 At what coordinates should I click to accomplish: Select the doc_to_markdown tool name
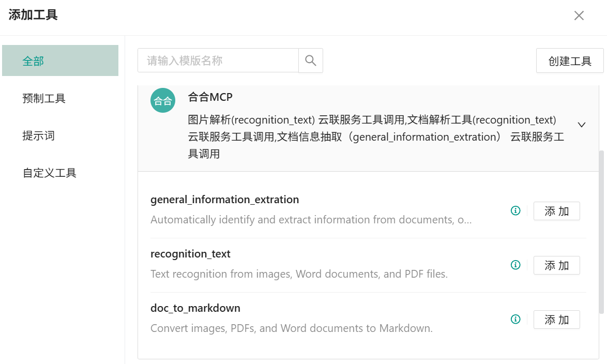(x=195, y=308)
